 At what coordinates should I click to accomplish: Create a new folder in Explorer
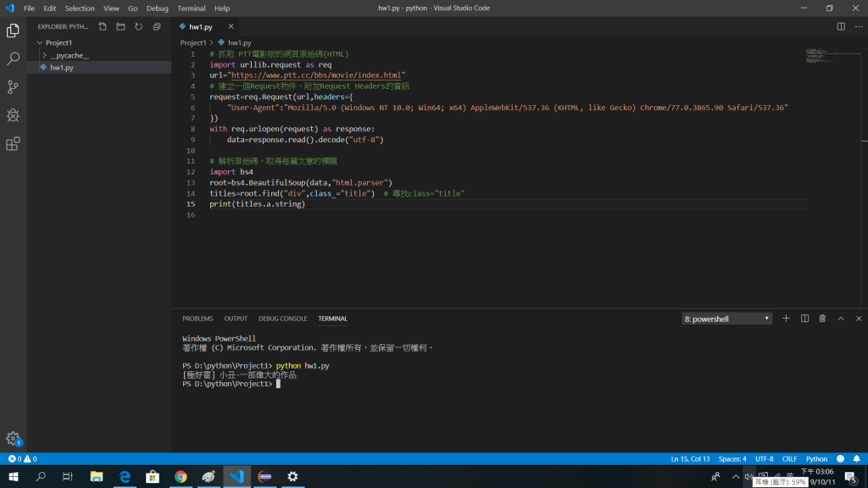pos(120,26)
